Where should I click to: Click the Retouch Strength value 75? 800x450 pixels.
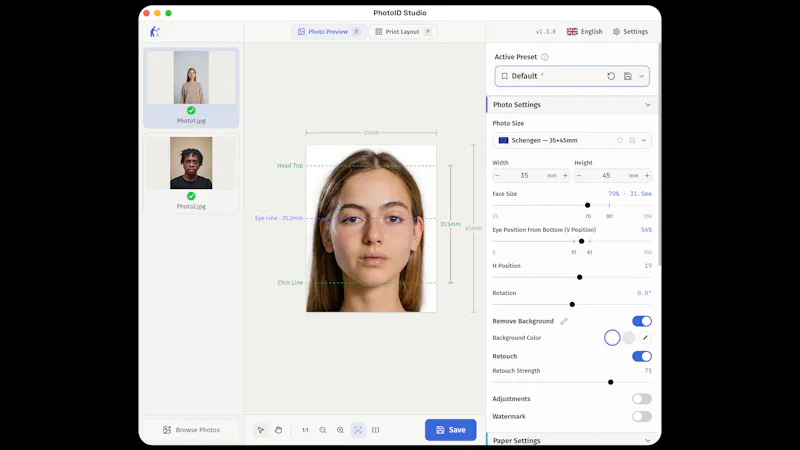(648, 371)
